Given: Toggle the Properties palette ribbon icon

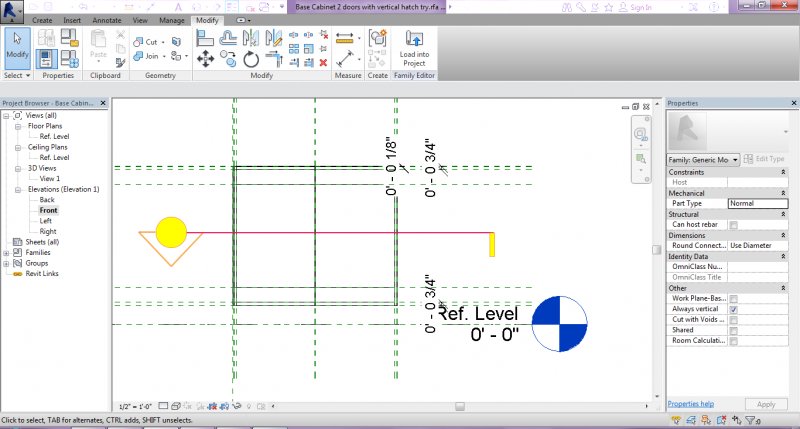Looking at the screenshot, I should (46, 59).
